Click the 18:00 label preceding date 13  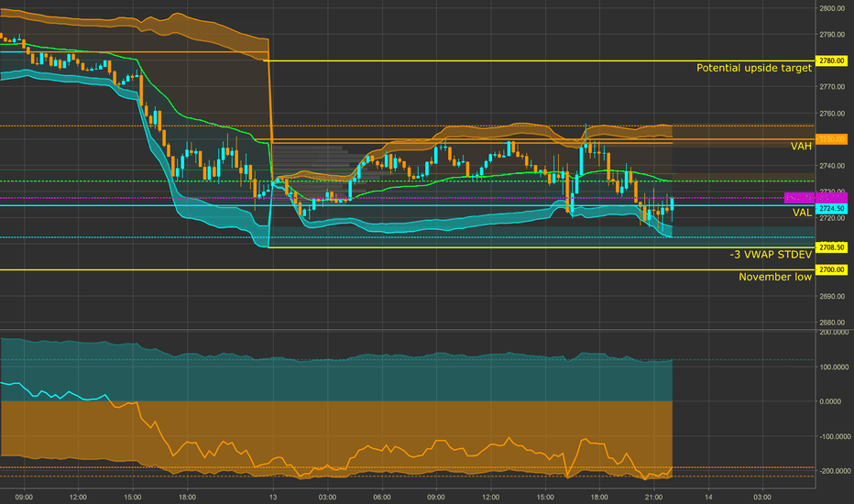[187, 497]
